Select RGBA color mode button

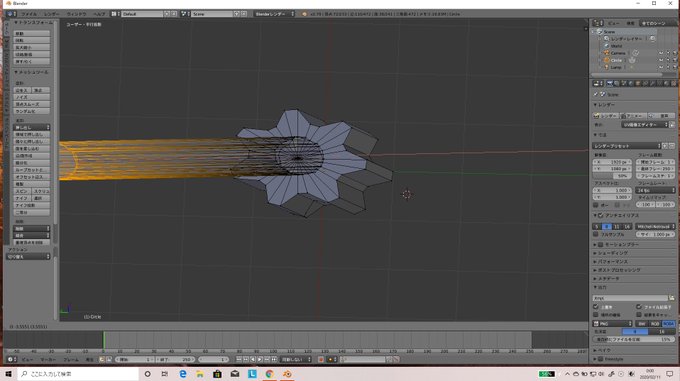[x=668, y=324]
